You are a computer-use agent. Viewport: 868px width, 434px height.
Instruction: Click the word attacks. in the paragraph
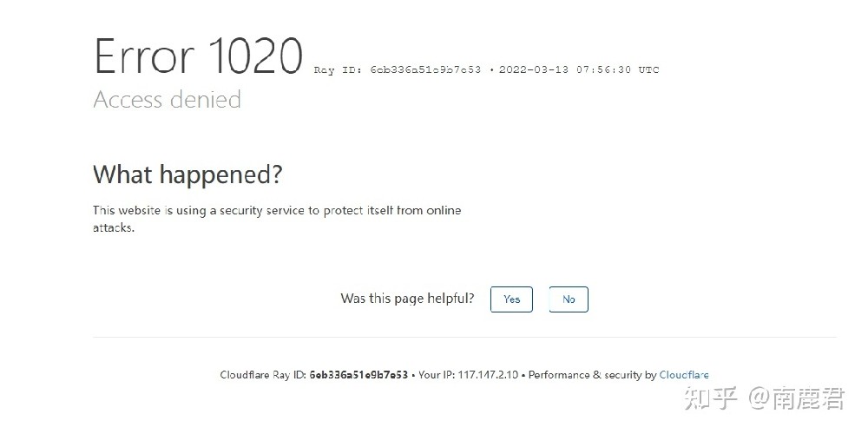click(114, 227)
